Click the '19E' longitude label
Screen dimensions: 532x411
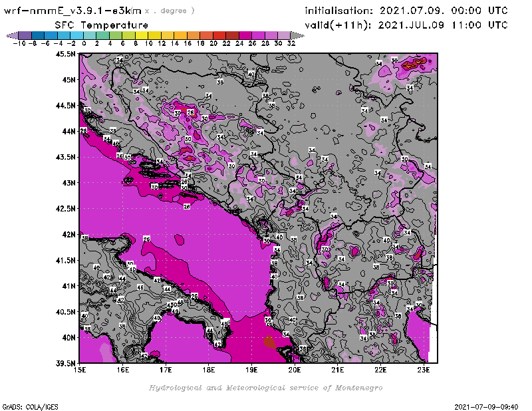[x=252, y=370]
